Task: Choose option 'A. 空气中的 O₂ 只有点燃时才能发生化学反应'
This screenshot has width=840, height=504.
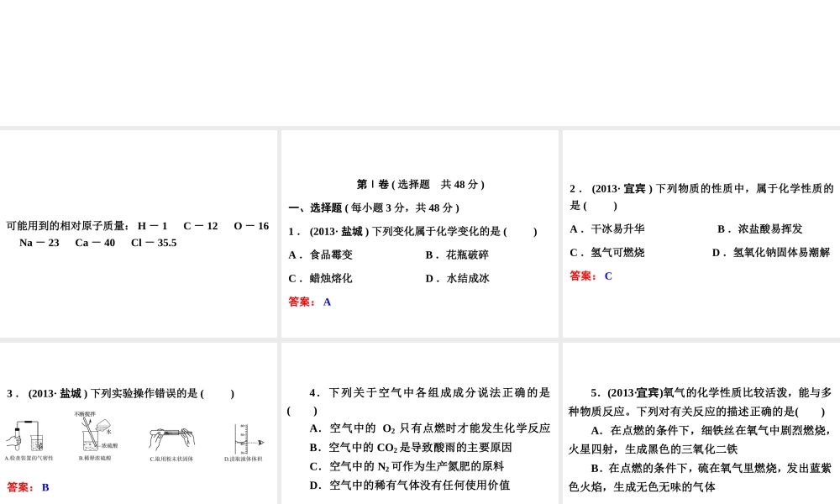Action: click(x=429, y=428)
